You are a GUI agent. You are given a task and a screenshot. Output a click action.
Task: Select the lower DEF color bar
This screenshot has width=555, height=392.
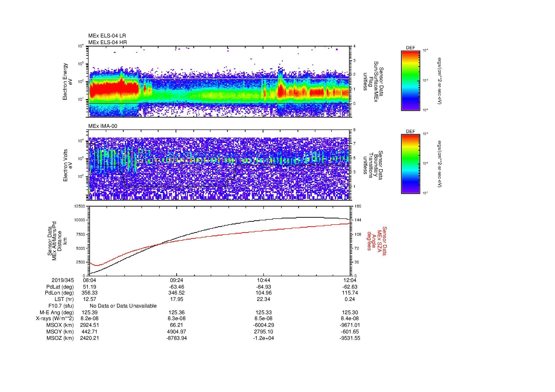[410, 164]
